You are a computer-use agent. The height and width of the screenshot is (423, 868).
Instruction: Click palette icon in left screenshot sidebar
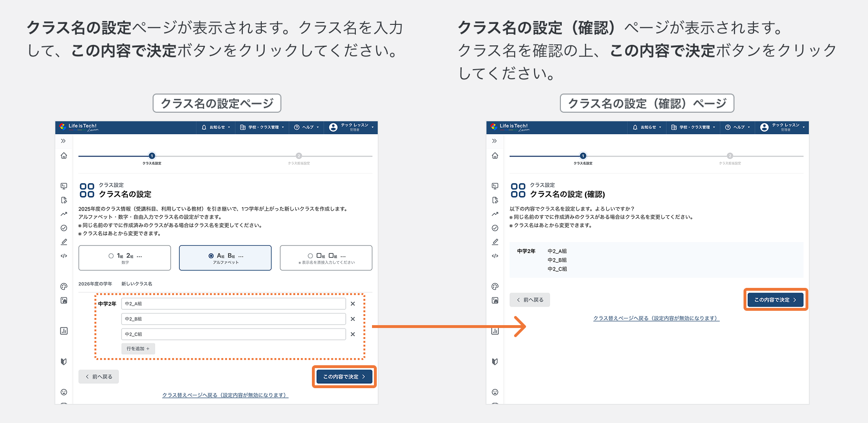click(x=64, y=286)
